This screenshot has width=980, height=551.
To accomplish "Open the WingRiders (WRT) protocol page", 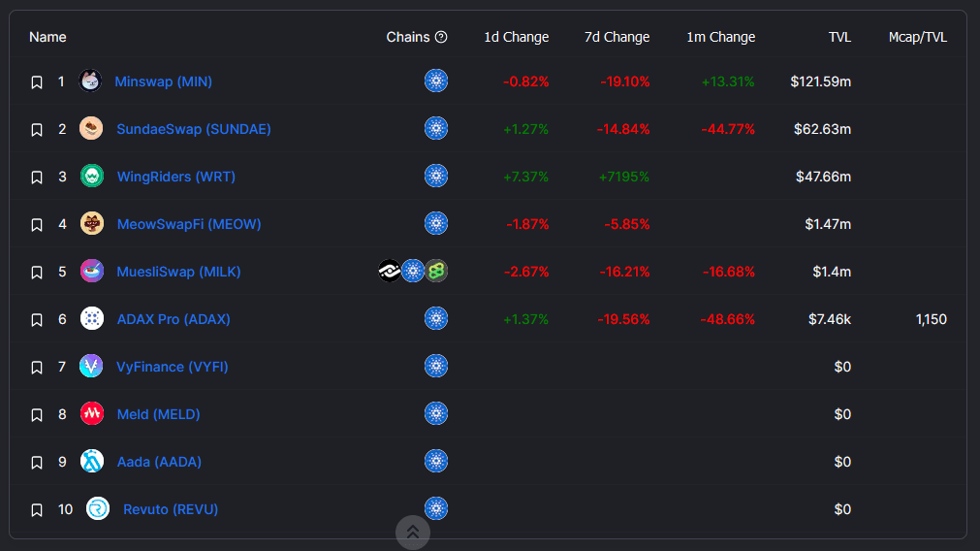I will [x=176, y=177].
